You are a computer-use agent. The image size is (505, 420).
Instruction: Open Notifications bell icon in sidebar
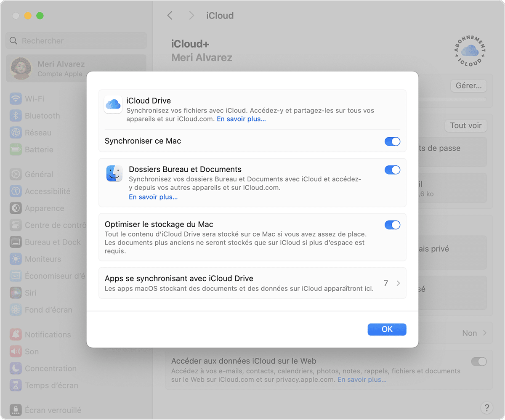point(16,335)
